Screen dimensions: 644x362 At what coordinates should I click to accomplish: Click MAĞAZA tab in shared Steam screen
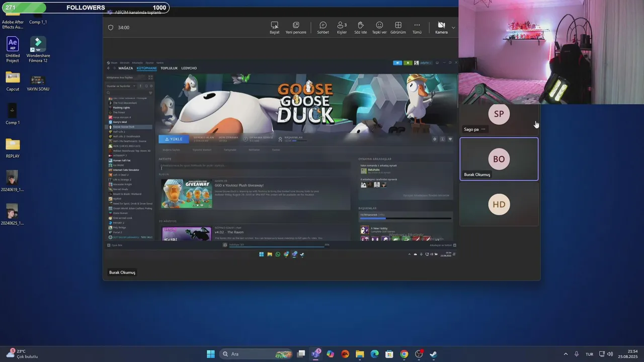pos(125,68)
